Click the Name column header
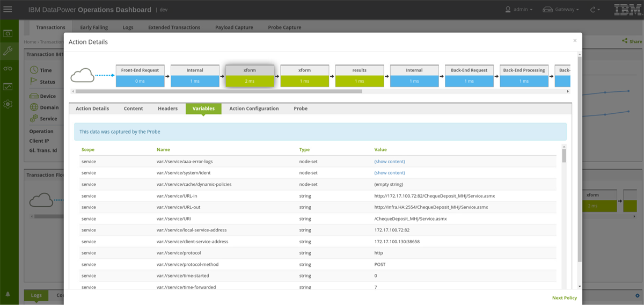Screen dimensions: 644x305 (x=163, y=150)
